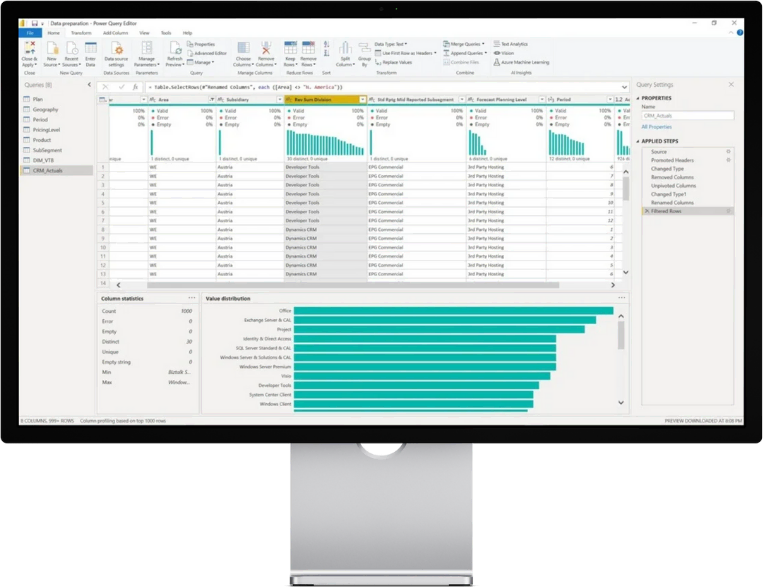The width and height of the screenshot is (763, 588).
Task: Click the query Name input field
Action: tap(687, 116)
